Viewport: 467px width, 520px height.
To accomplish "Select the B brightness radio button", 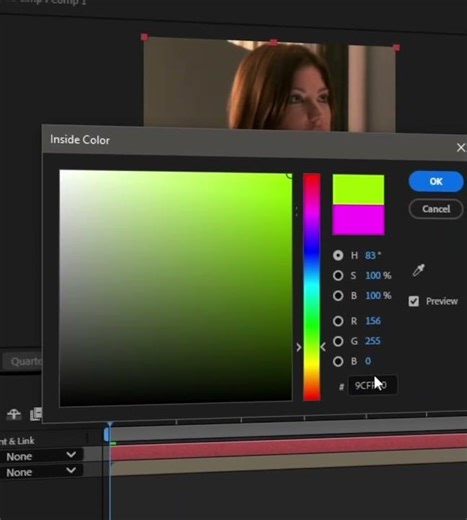I will tap(338, 296).
